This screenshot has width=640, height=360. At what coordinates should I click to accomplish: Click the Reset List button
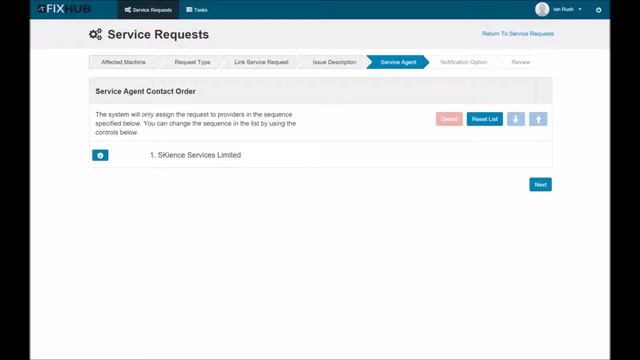484,119
